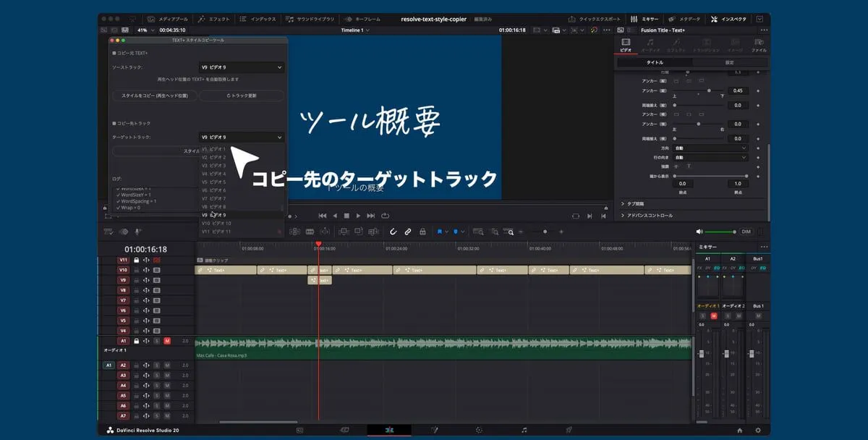Open project settings gear icon

point(757,430)
